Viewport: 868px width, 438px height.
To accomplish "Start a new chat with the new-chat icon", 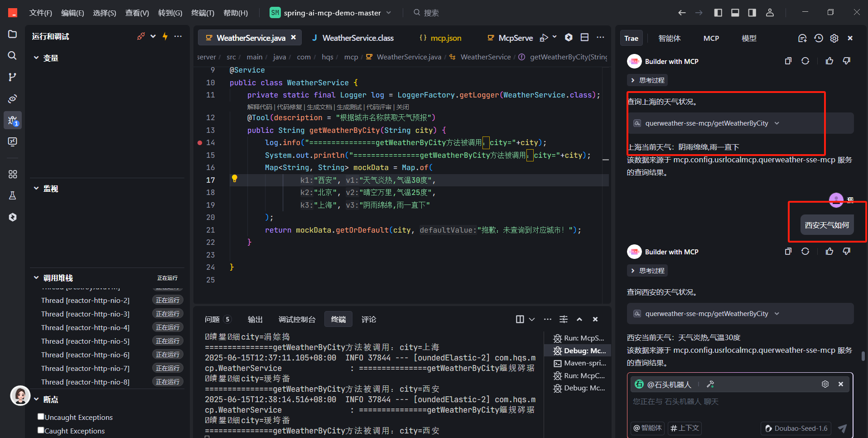I will pos(802,38).
